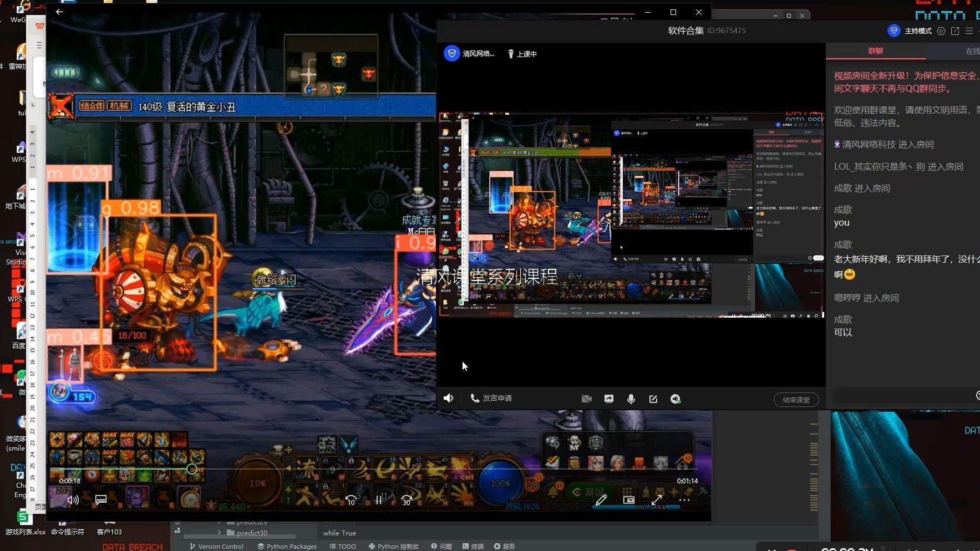
Task: Click the classroom title 软件合集
Action: click(686, 30)
